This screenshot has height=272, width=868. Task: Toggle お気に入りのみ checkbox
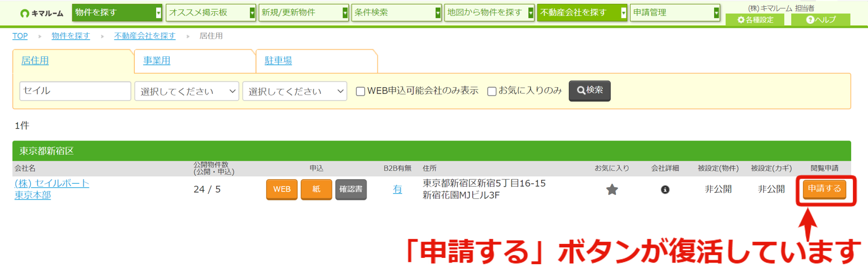tap(492, 91)
